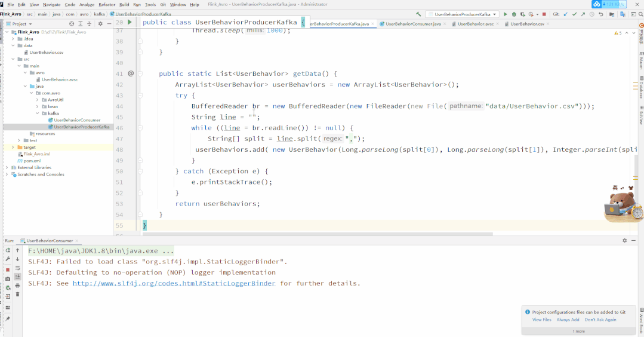Toggle soft-wrap in Run console

pyautogui.click(x=18, y=268)
